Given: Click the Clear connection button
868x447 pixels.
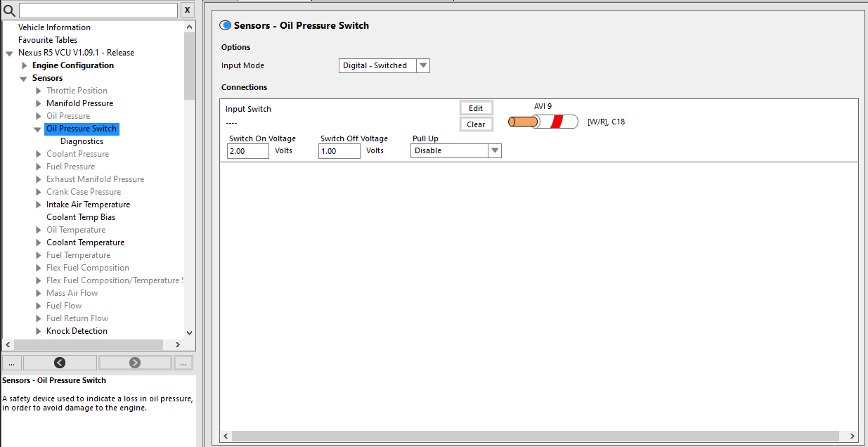Looking at the screenshot, I should (476, 124).
